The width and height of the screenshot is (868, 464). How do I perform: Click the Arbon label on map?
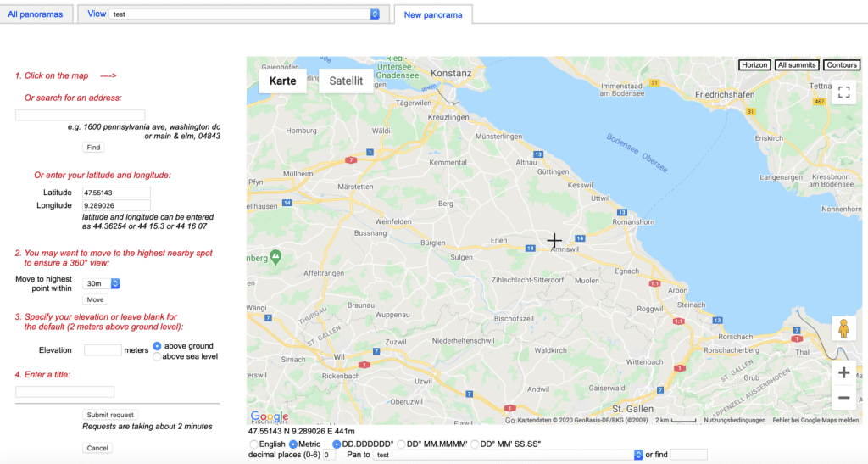pyautogui.click(x=677, y=290)
